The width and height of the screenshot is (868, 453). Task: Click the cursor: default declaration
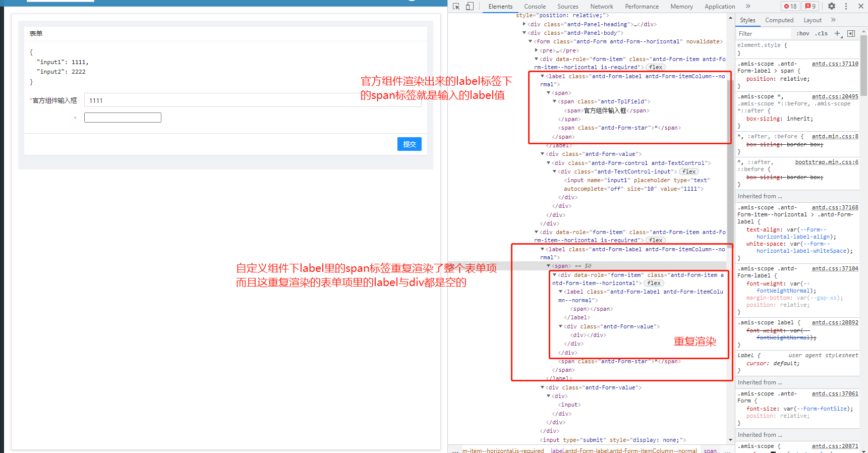point(773,363)
